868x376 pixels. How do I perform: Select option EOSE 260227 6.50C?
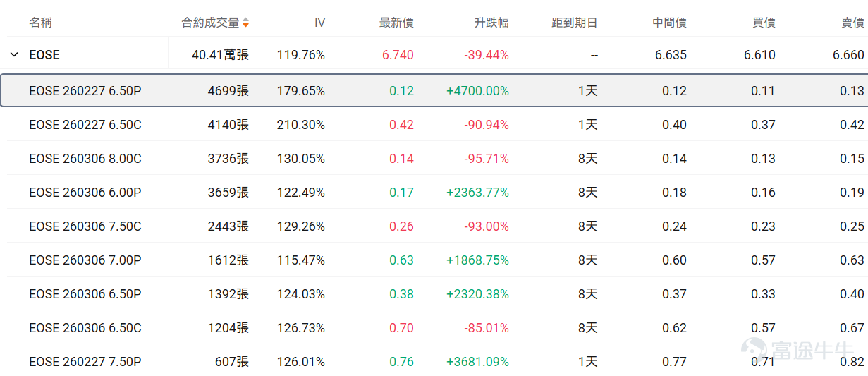point(85,125)
